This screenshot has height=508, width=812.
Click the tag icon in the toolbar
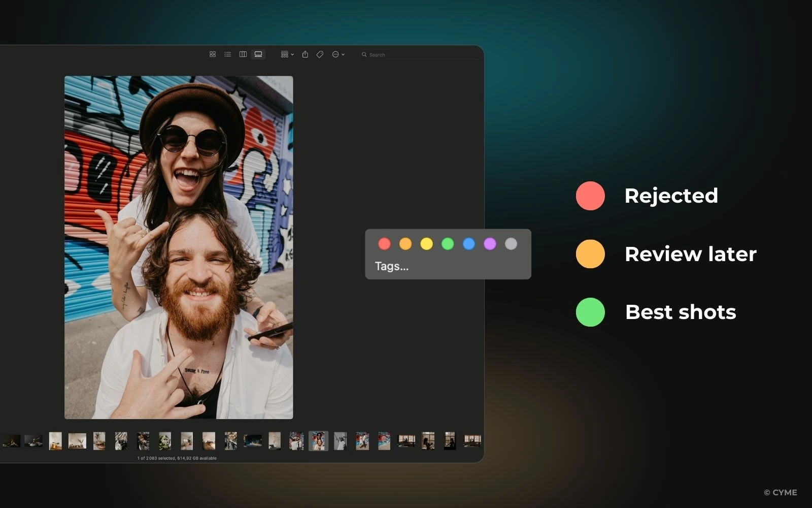click(320, 54)
